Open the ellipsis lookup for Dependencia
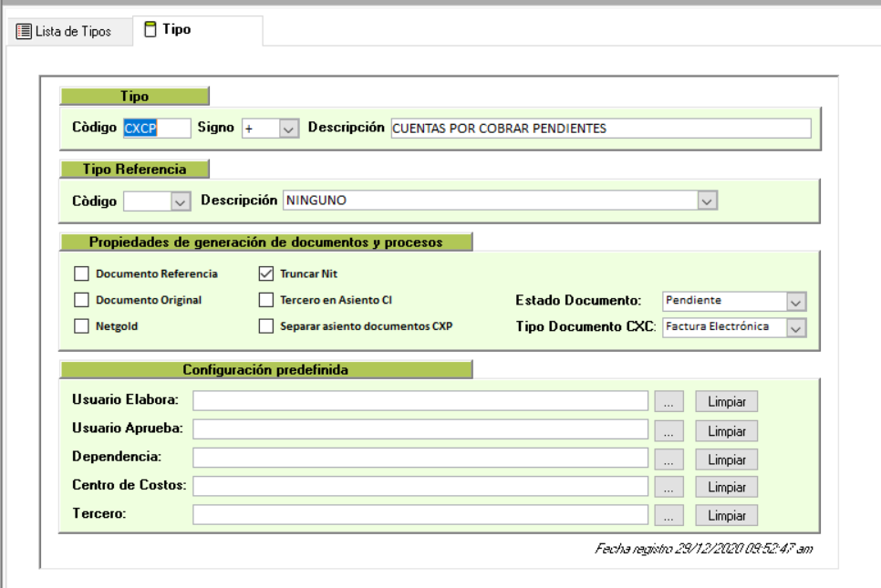The width and height of the screenshot is (881, 588). pyautogui.click(x=669, y=459)
